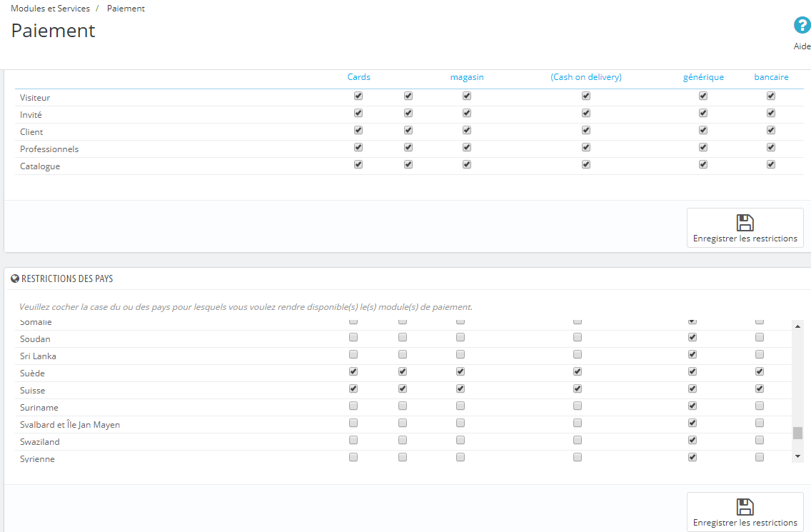Click the country list scrollbar thumb
811x532 pixels.
(x=797, y=433)
